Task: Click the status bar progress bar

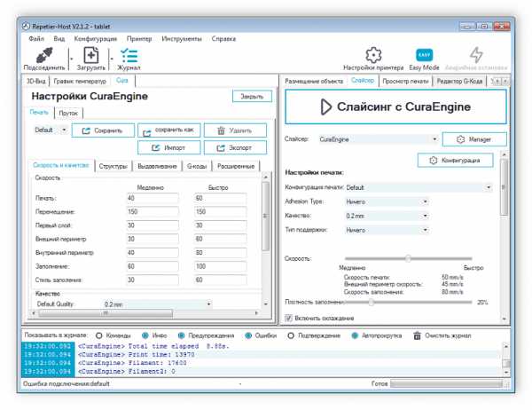Action: tap(447, 384)
